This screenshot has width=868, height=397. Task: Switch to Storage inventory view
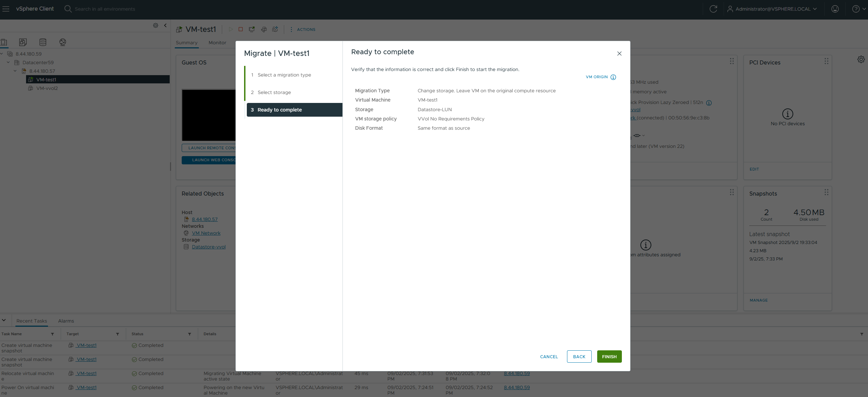(x=43, y=42)
